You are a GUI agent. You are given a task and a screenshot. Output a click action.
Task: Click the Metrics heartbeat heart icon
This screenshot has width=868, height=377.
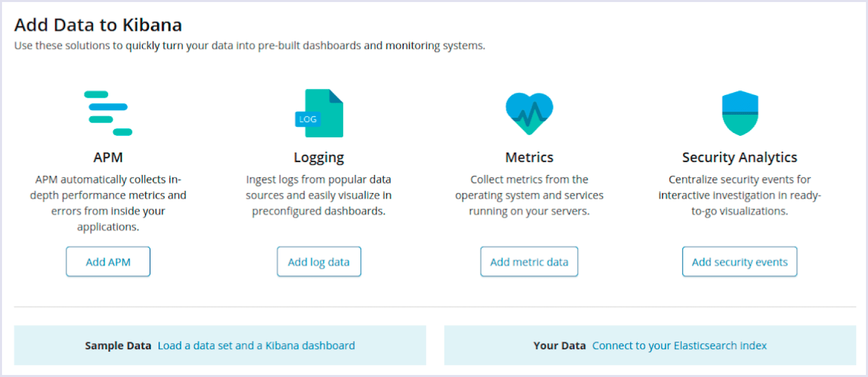(x=529, y=113)
